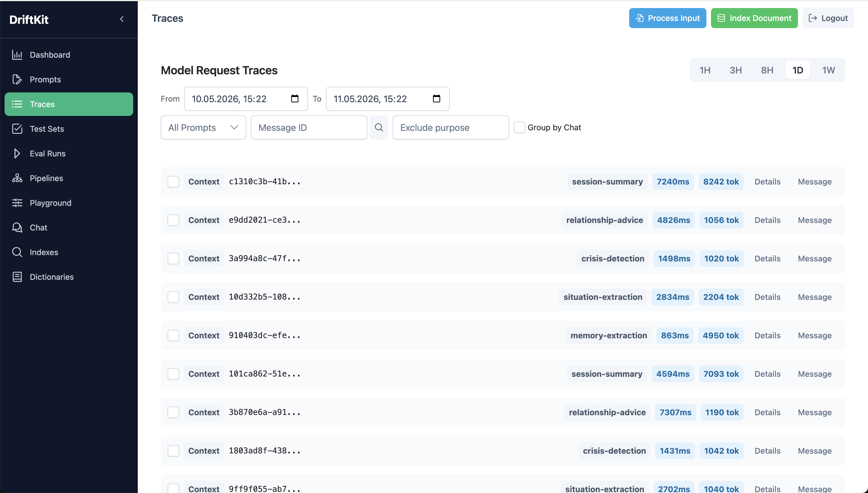Click the Process Input file icon

tap(640, 18)
